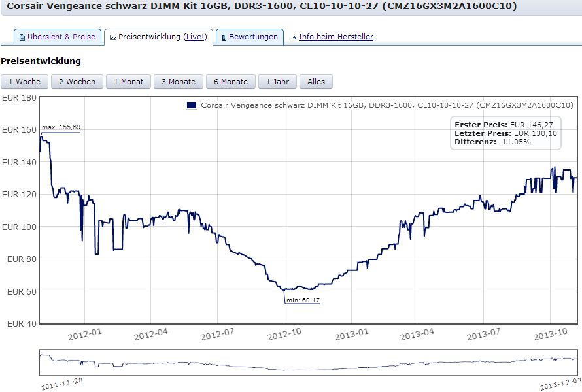Image resolution: width=582 pixels, height=392 pixels.
Task: Click the EUR 100 y-axis label
Action: [x=19, y=227]
